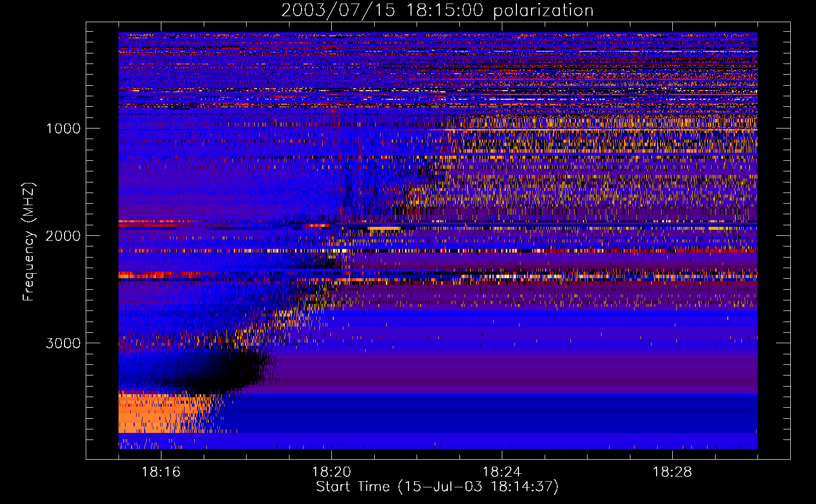
Task: Click the 18:28 time tick label
Action: click(x=672, y=472)
